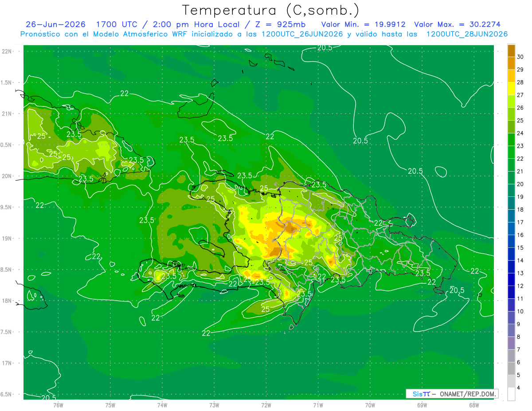The height and width of the screenshot is (411, 532).
Task: Click the dark orange swatch above colorbar label 30
Action: click(511, 51)
